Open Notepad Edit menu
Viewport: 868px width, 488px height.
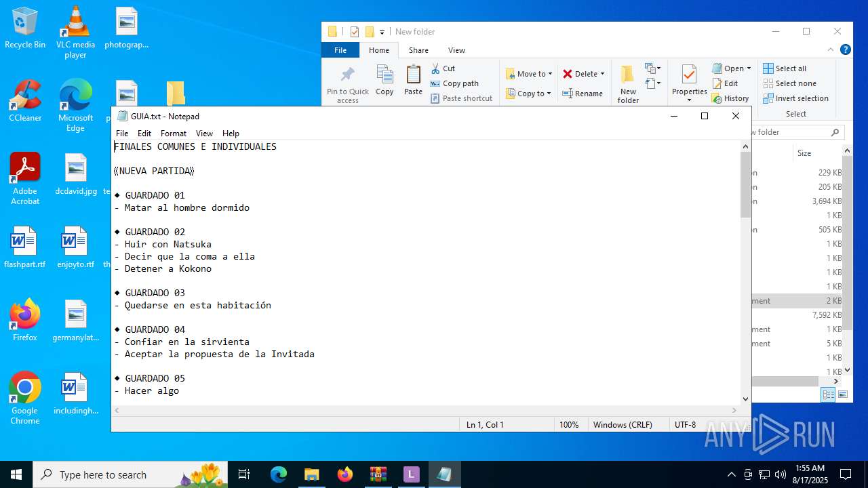[x=144, y=134]
